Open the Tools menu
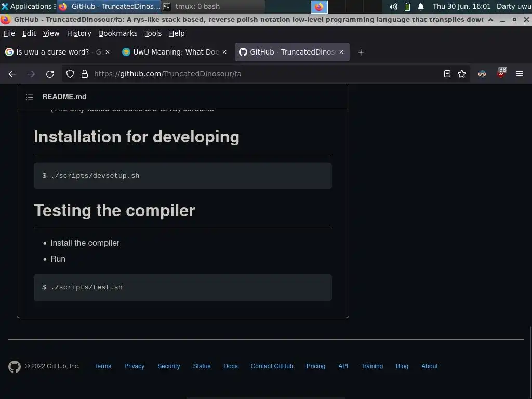This screenshot has height=399, width=532. (x=153, y=33)
